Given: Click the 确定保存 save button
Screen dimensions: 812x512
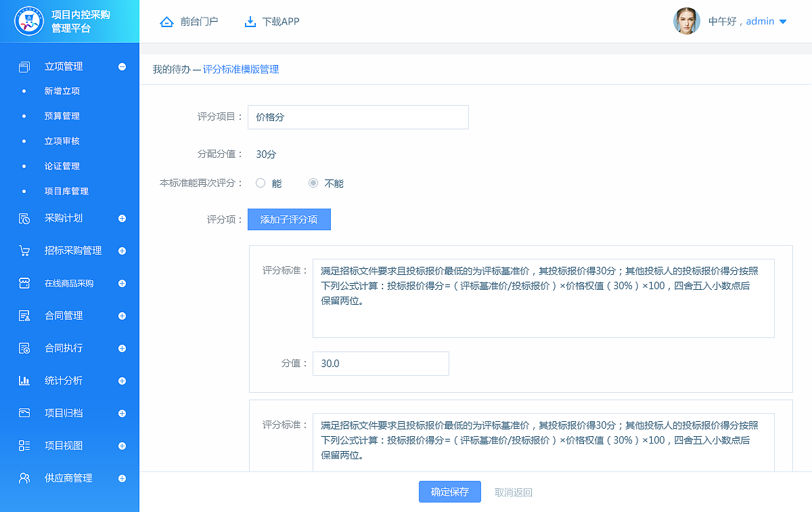Looking at the screenshot, I should pos(449,492).
